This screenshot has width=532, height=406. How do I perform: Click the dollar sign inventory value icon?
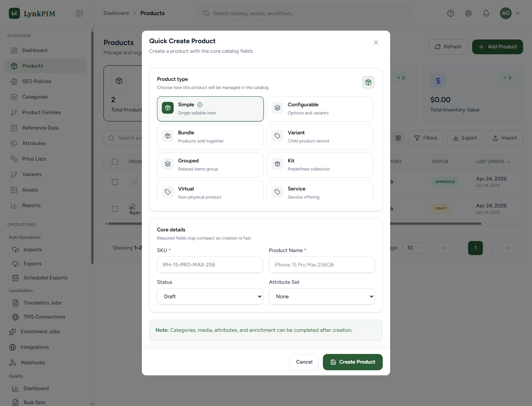(x=438, y=81)
